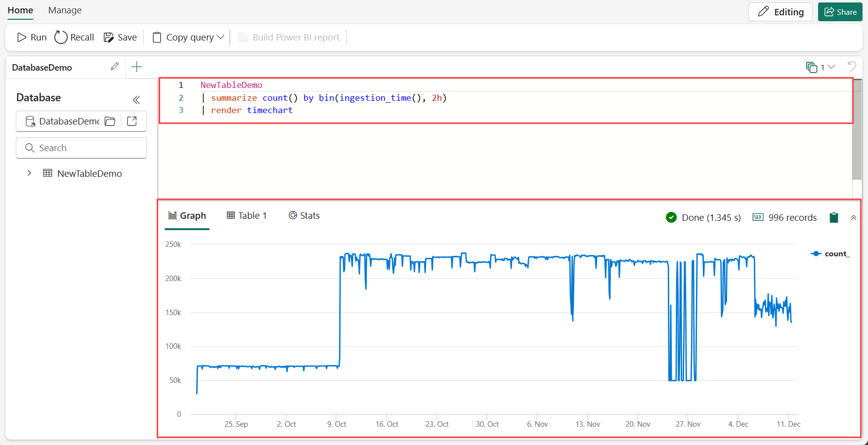Click query line 1 NewTableDemo text

231,85
